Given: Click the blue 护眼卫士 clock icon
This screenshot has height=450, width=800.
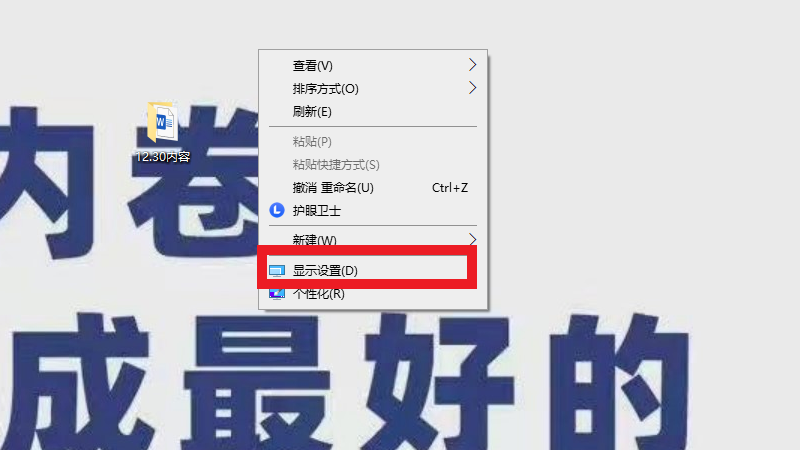Looking at the screenshot, I should tap(277, 210).
